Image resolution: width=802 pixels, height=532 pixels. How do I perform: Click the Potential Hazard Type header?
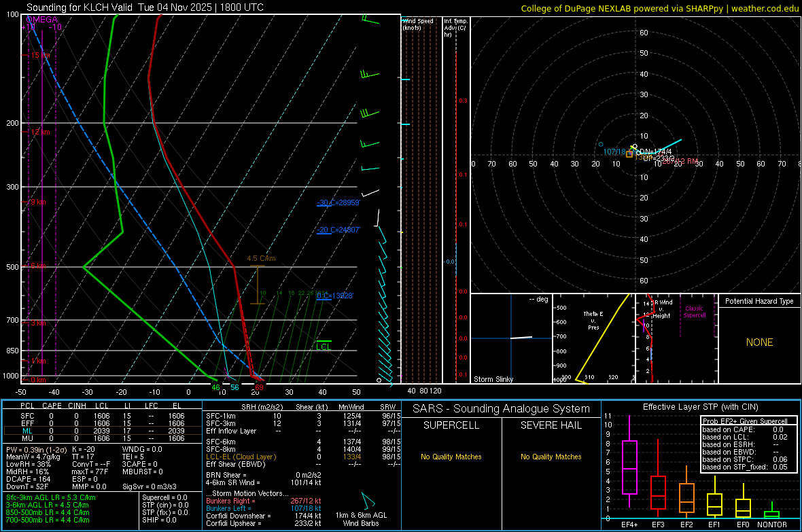tap(760, 301)
